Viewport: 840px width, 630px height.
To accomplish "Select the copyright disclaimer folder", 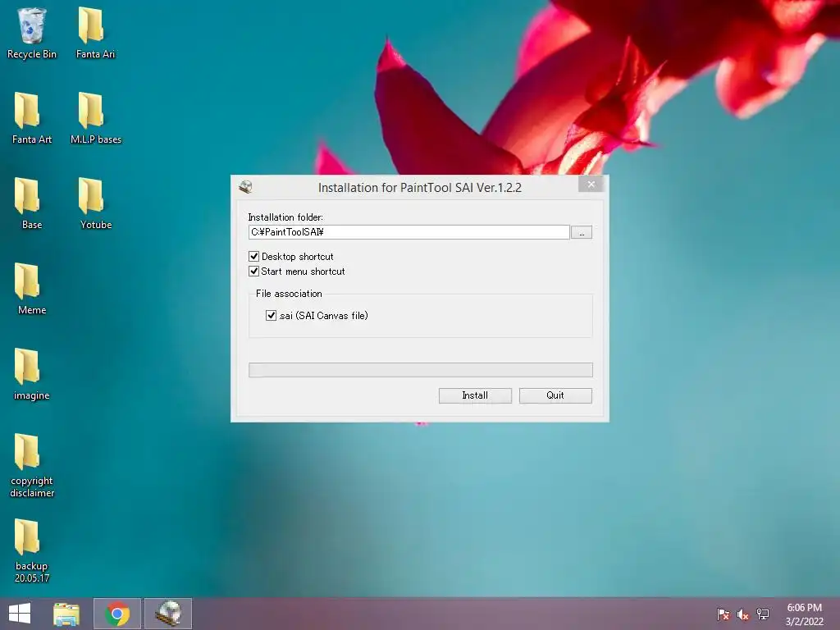I will pyautogui.click(x=32, y=465).
